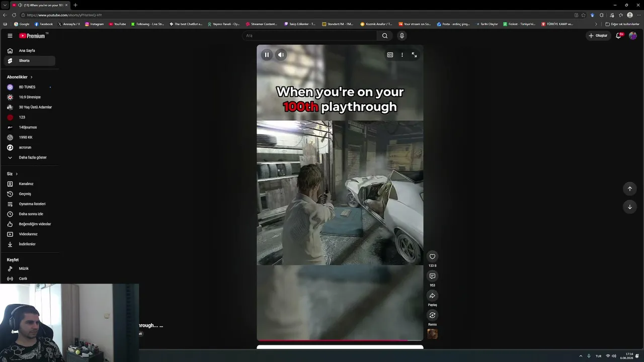
Task: Like the Short with heart icon
Action: click(432, 256)
